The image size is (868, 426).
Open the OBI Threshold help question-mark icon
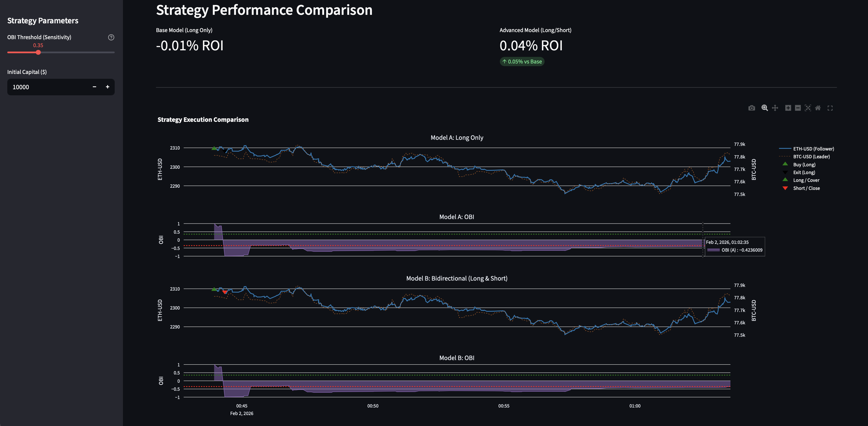[111, 37]
